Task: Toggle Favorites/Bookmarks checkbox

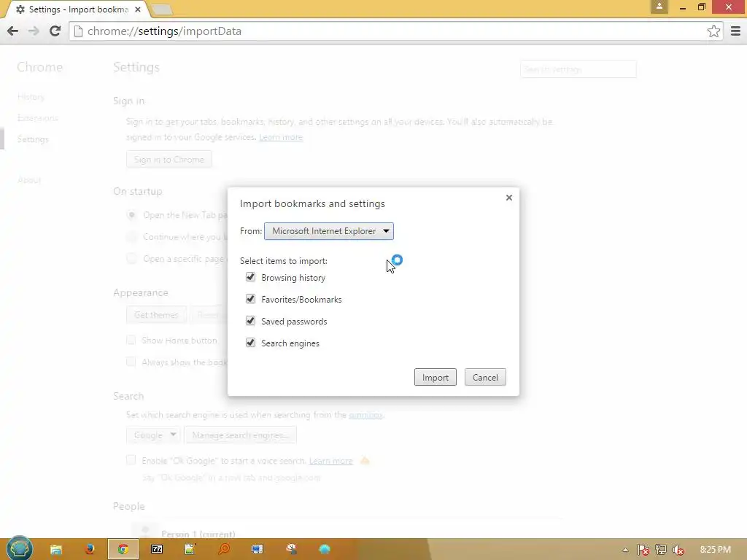Action: (x=251, y=299)
